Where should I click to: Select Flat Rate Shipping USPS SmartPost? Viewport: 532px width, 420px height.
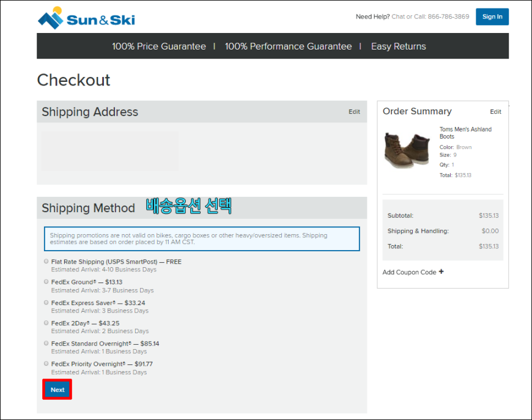46,261
